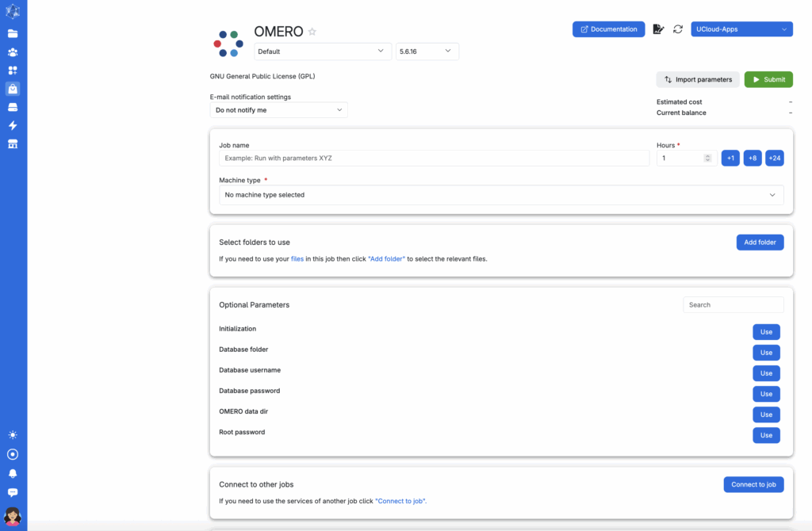
Task: Click the "Add folder" inline link
Action: [387, 259]
